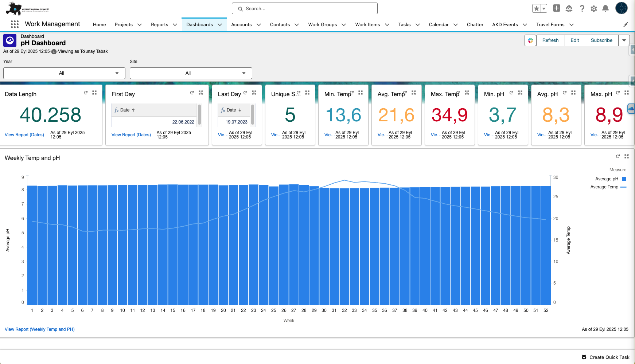Click the First Day table scrollbar
This screenshot has height=364, width=635.
[x=199, y=115]
